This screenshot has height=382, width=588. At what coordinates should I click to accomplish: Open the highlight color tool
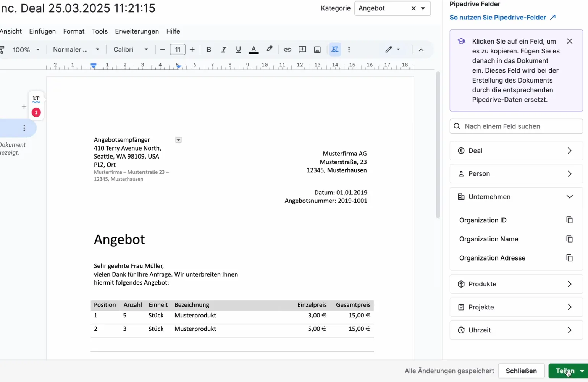click(x=270, y=49)
